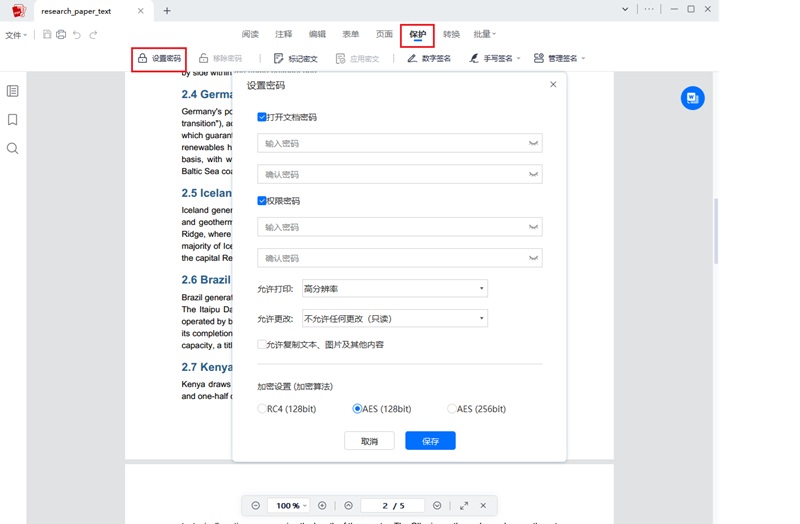Open the 文件 menu dropdown
This screenshot has width=800, height=524.
coord(16,35)
